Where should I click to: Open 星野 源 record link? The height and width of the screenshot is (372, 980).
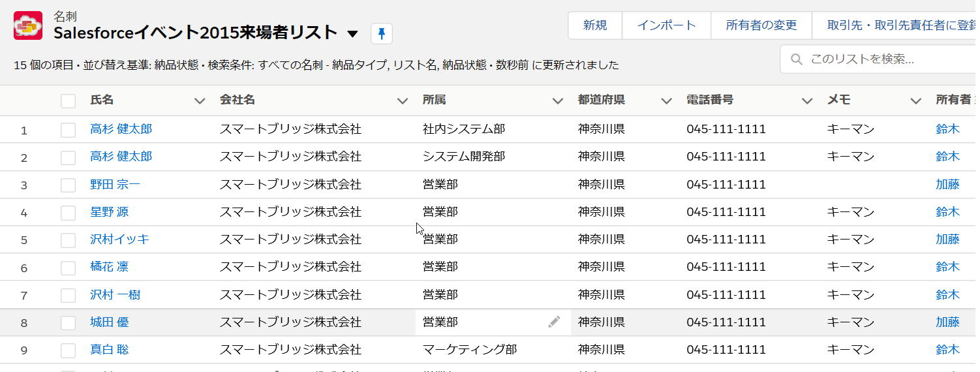point(109,212)
